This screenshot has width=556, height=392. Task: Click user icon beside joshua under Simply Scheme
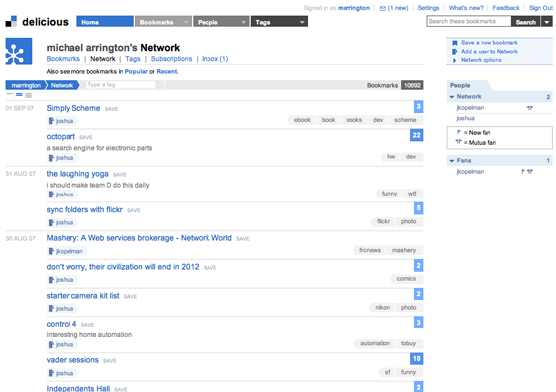click(x=51, y=121)
